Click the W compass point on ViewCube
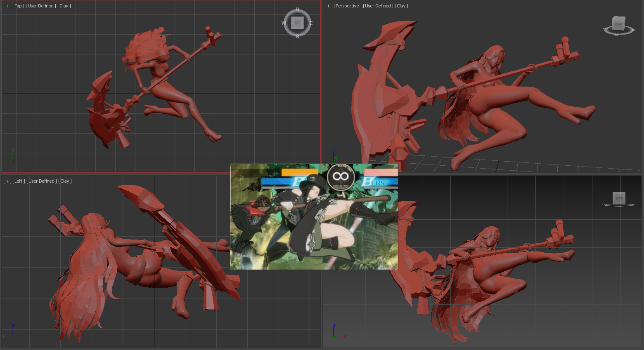The height and width of the screenshot is (350, 644). (x=284, y=23)
